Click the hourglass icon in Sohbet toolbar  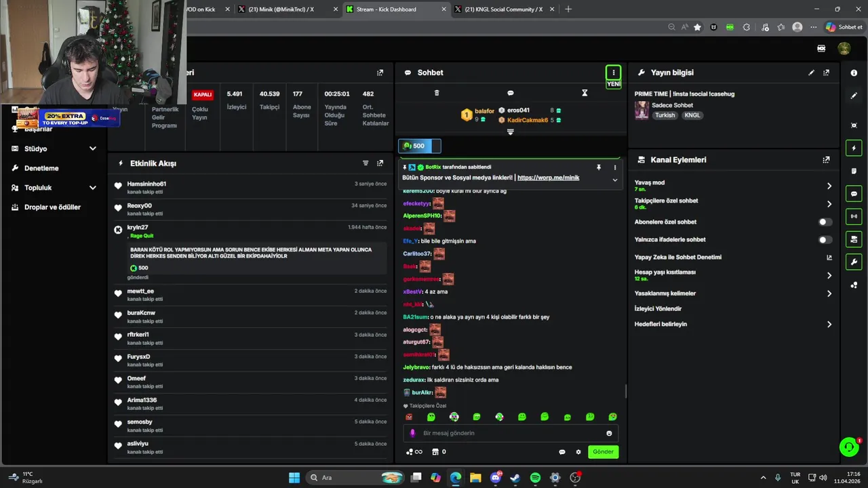(x=585, y=93)
